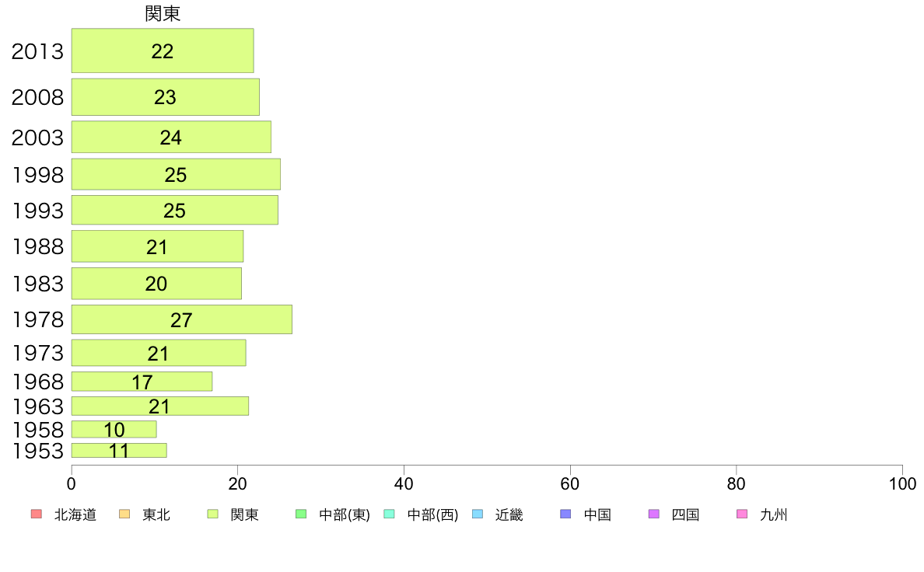Click the 近畿 light blue legend swatch

[478, 514]
